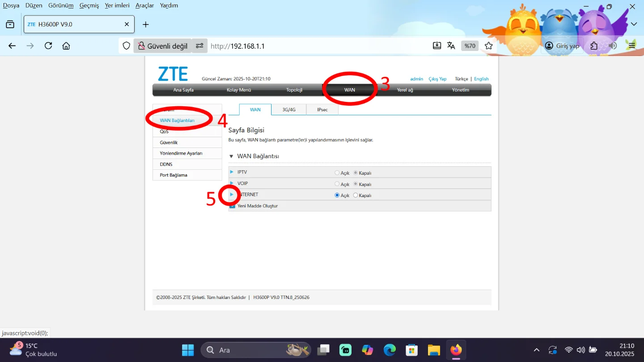Open the Yönetim section
644x362 pixels.
click(x=461, y=90)
